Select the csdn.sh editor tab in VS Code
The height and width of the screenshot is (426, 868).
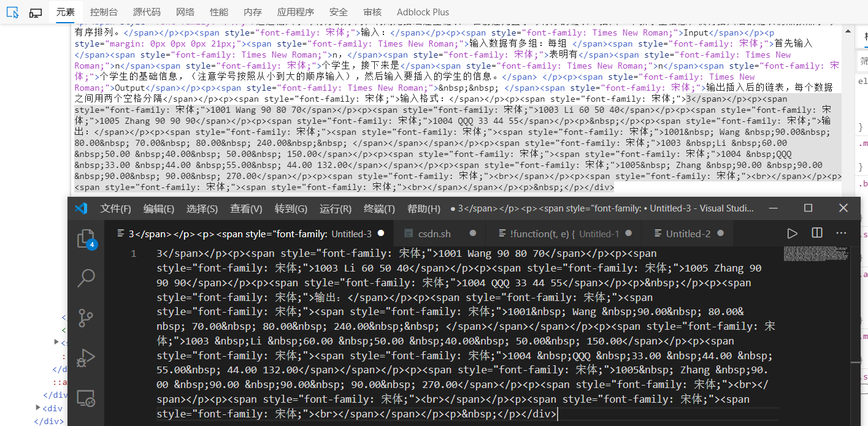(x=440, y=234)
